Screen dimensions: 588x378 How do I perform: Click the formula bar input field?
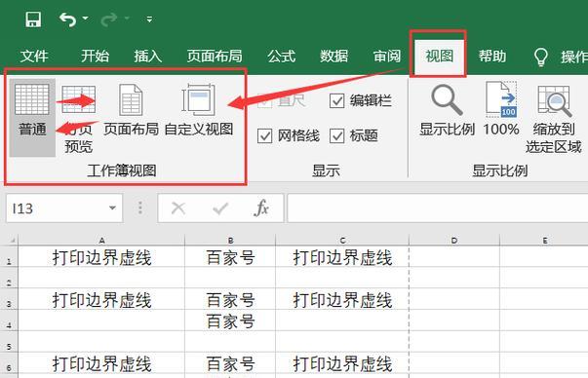pyautogui.click(x=437, y=208)
